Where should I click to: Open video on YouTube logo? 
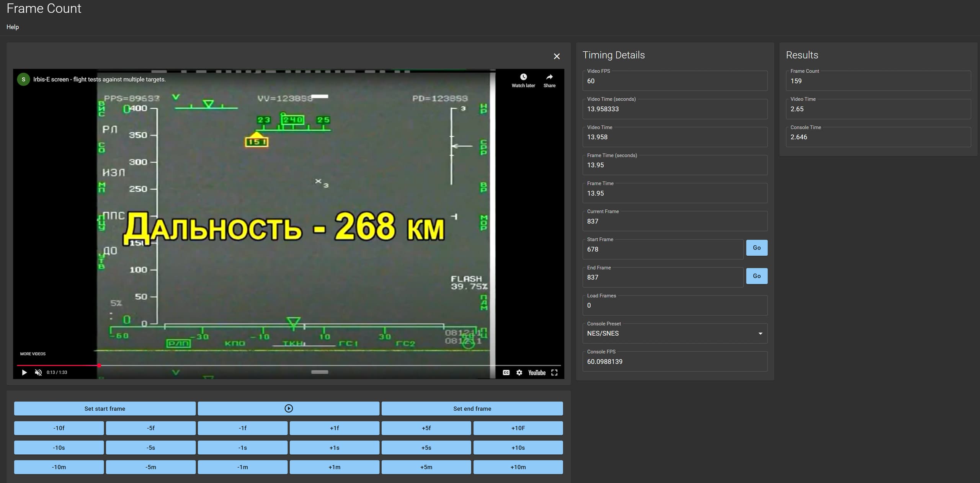pos(537,372)
